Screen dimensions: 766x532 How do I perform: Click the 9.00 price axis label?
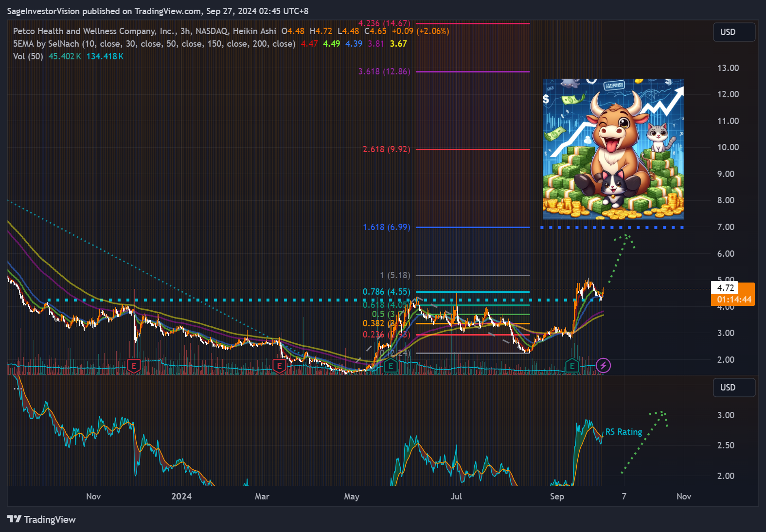tap(726, 174)
